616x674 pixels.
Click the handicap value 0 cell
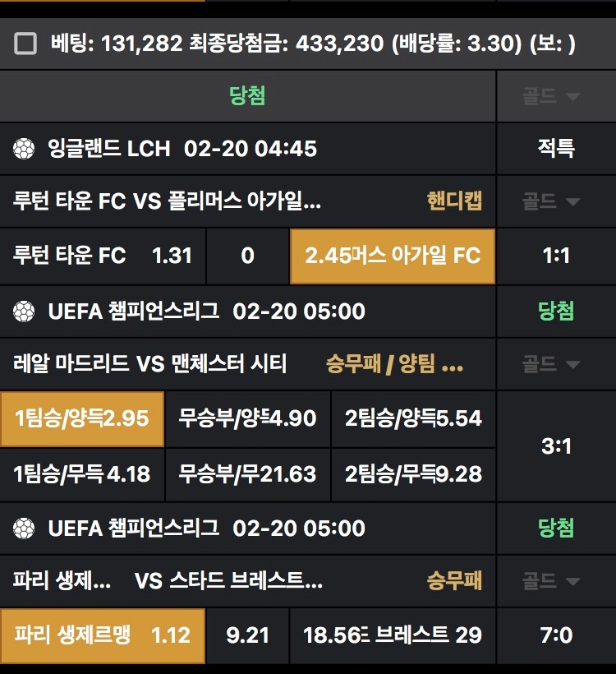[247, 256]
